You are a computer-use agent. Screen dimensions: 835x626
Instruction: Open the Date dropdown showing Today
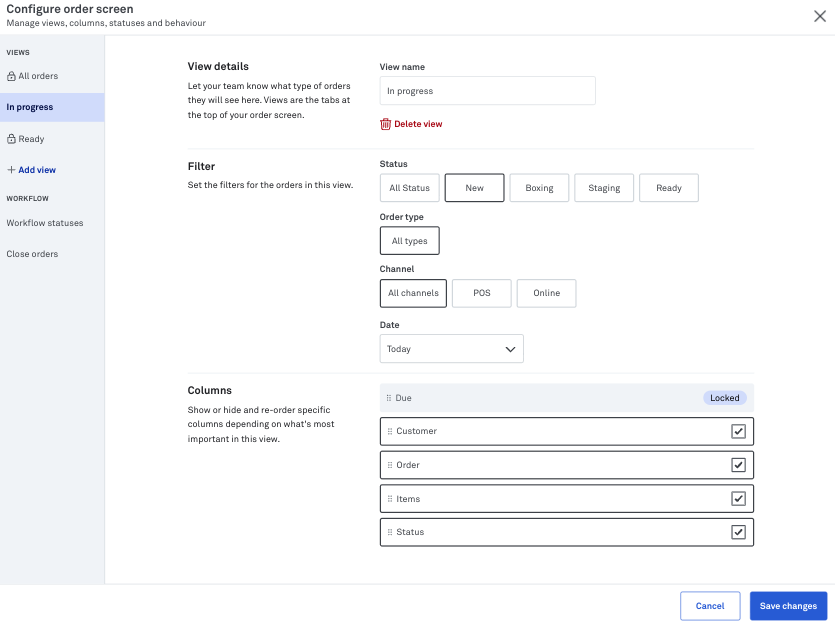(452, 349)
